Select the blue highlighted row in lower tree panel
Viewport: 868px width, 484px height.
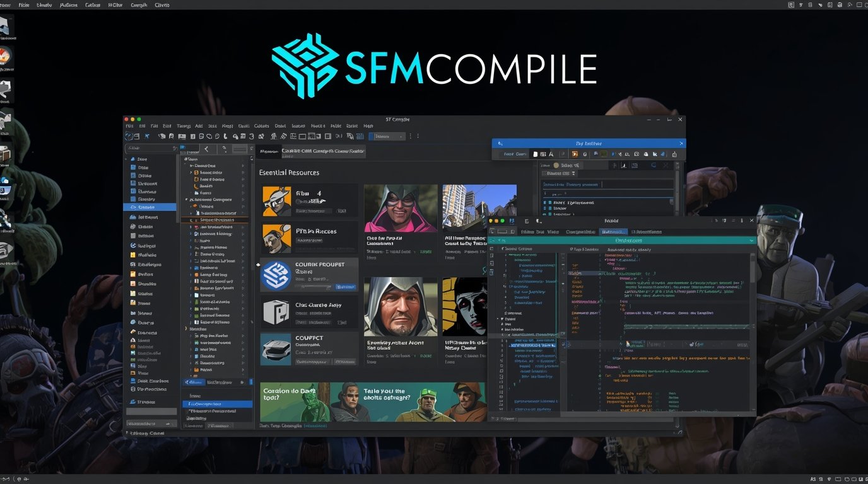tap(217, 404)
